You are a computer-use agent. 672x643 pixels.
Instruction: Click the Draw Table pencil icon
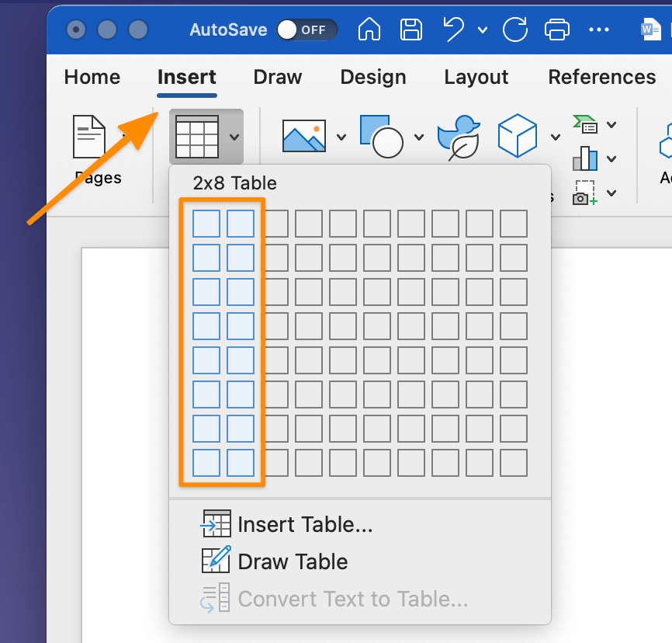216,559
